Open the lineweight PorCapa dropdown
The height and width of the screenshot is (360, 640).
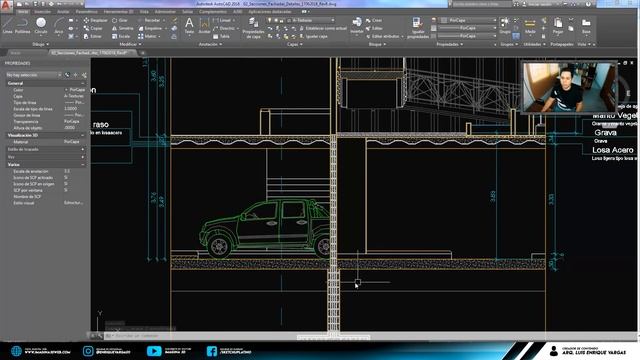[x=468, y=28]
